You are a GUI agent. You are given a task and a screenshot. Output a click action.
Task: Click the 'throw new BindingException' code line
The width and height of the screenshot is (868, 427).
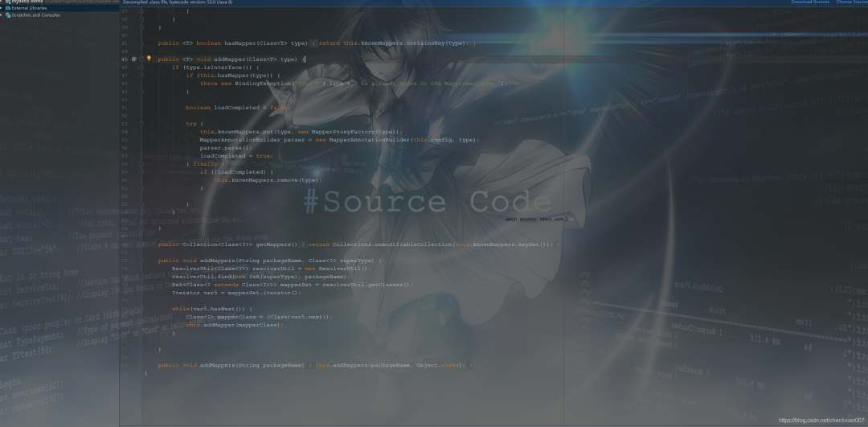point(353,84)
